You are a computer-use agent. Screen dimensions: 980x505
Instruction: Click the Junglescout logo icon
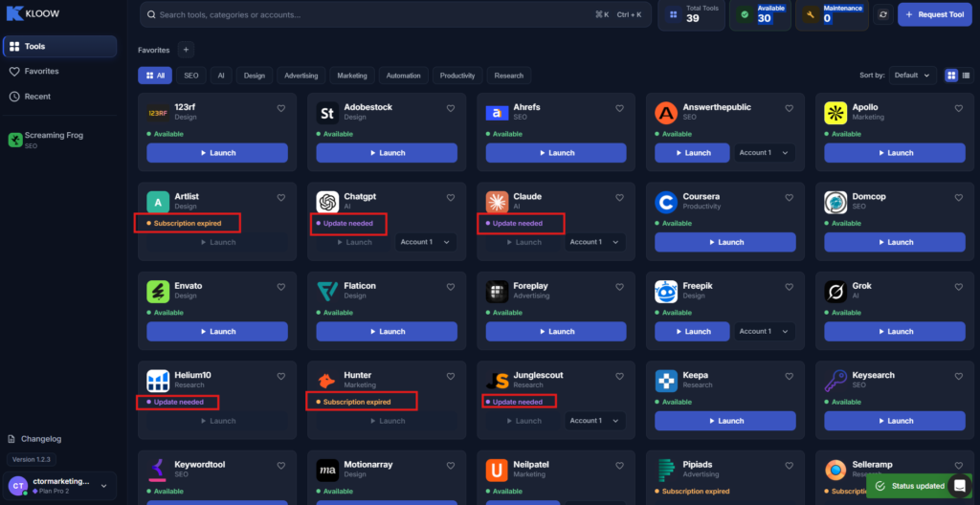point(497,382)
